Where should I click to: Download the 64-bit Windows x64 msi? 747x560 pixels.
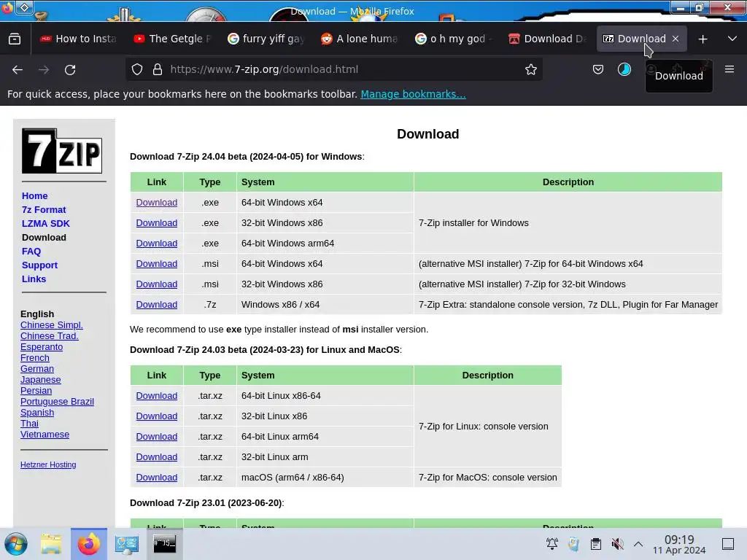click(157, 264)
